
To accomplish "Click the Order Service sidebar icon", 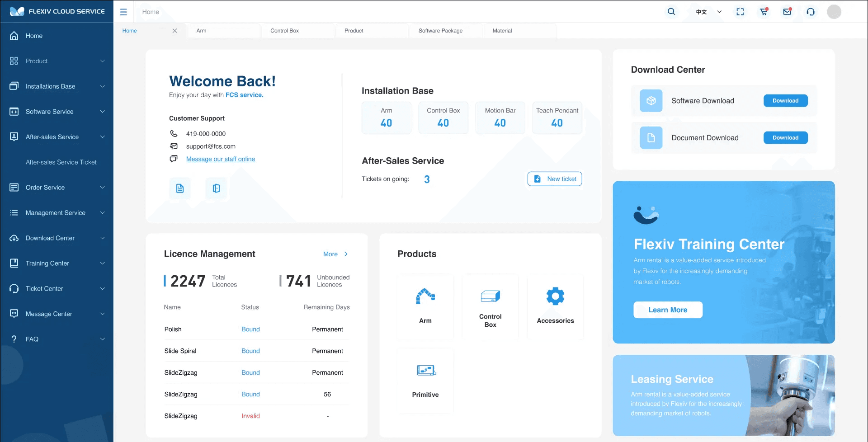I will [14, 188].
